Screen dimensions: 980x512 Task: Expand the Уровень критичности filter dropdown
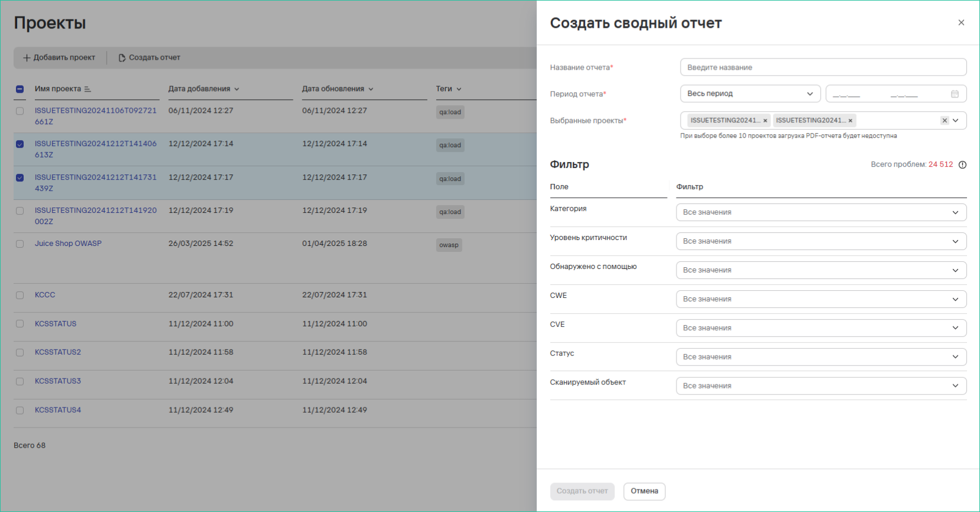(x=821, y=241)
